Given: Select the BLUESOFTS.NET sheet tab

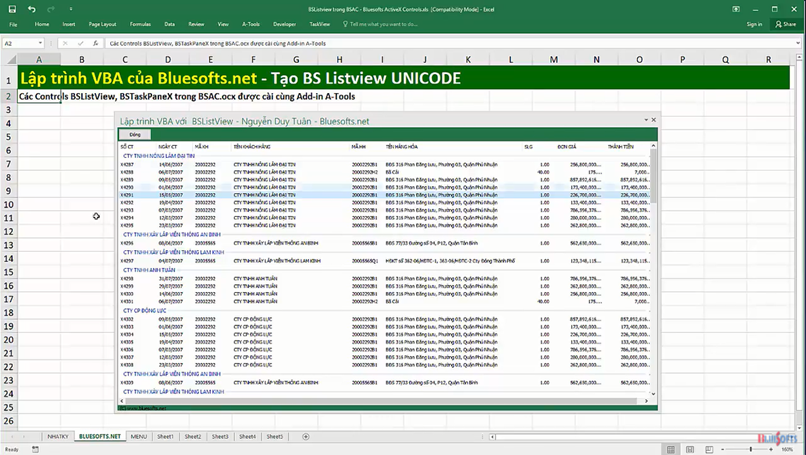Looking at the screenshot, I should [x=100, y=436].
